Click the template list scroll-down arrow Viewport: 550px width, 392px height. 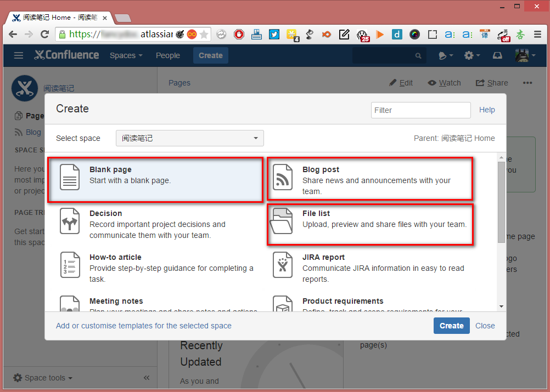[x=501, y=306]
